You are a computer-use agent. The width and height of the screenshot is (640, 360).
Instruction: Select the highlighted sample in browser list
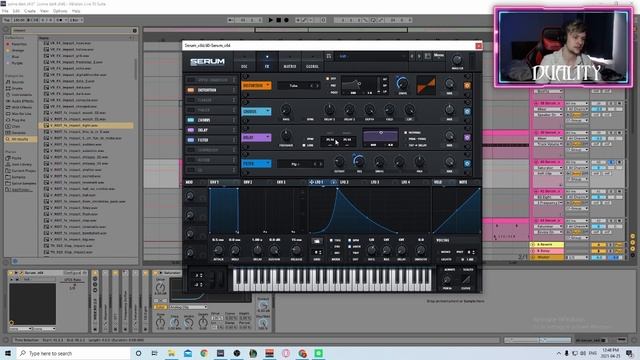(x=86, y=125)
